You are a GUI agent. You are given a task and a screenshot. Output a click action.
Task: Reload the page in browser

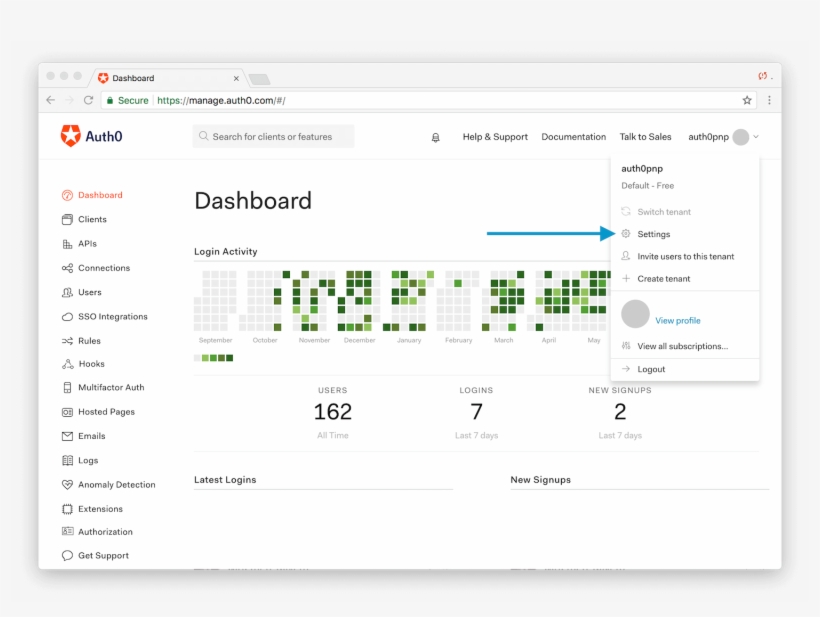coord(88,100)
